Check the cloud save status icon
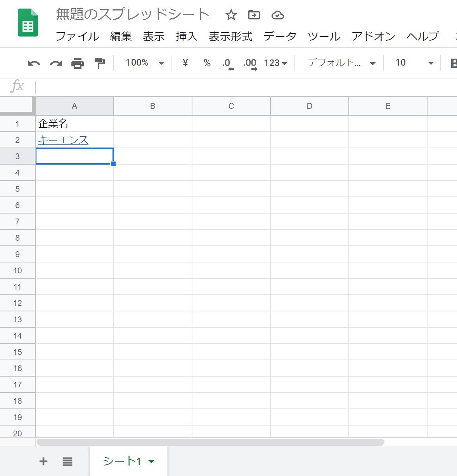 [278, 15]
